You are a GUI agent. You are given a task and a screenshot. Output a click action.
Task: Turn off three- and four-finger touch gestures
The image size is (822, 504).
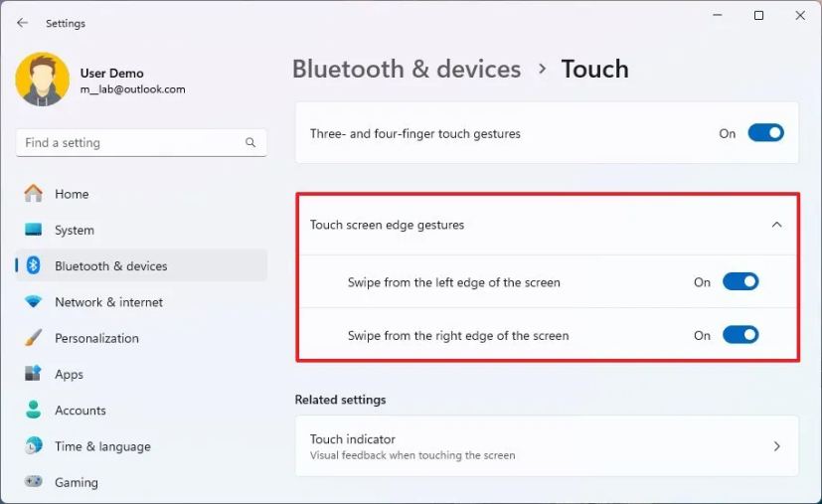click(x=765, y=133)
